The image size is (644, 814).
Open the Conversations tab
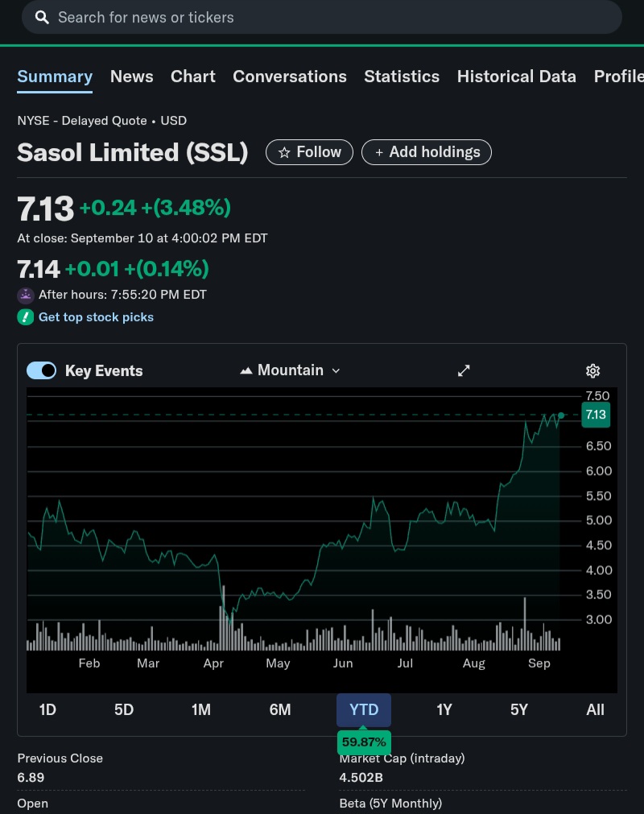pyautogui.click(x=290, y=76)
